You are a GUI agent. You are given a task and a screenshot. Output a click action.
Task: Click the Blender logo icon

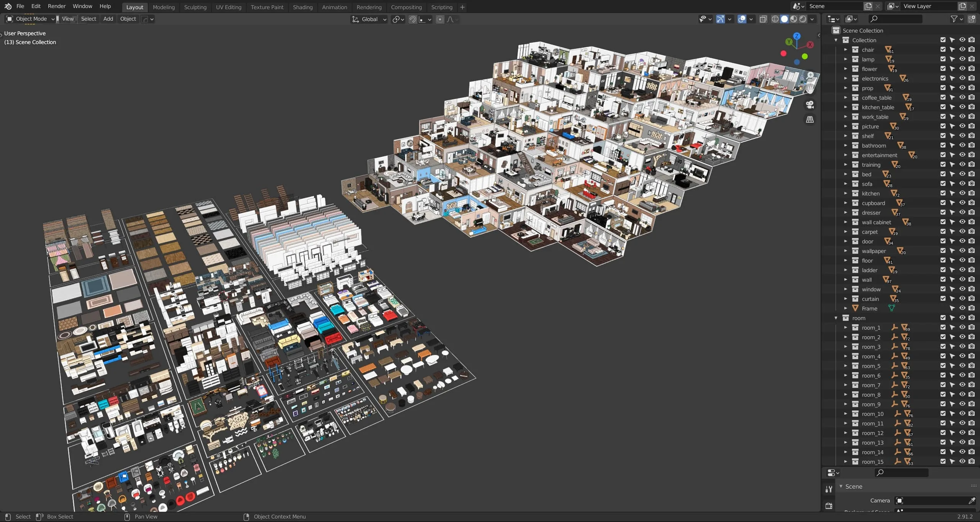click(8, 7)
